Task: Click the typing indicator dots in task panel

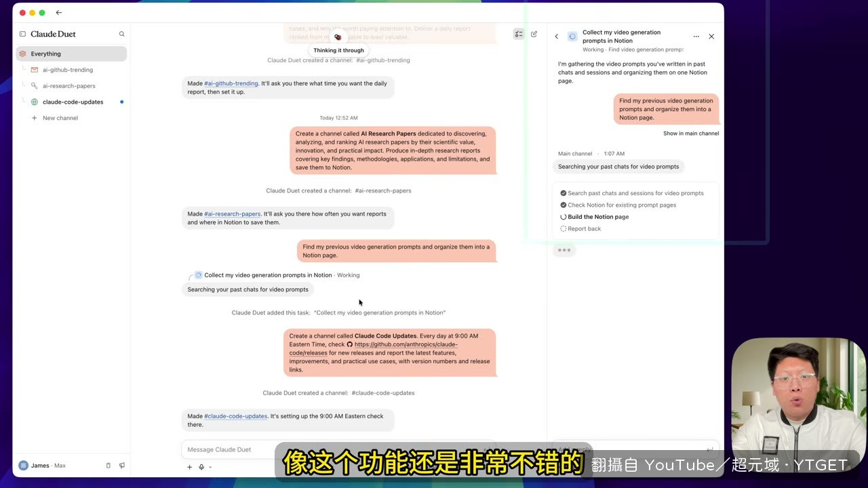Action: point(564,250)
